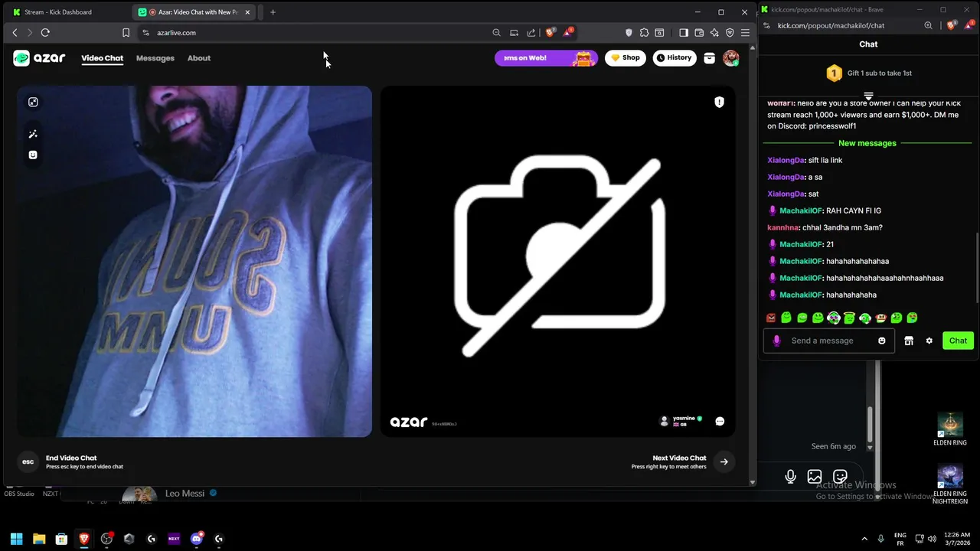Open the About page tab

199,58
